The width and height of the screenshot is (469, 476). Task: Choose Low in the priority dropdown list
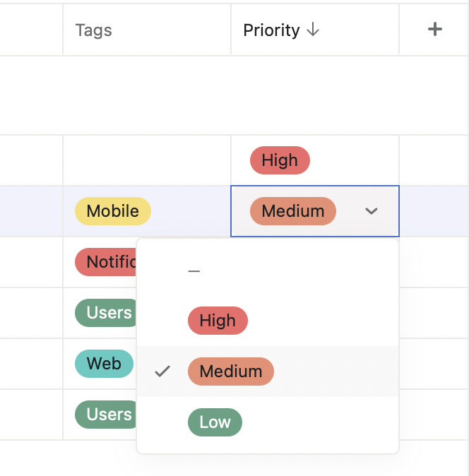(215, 422)
